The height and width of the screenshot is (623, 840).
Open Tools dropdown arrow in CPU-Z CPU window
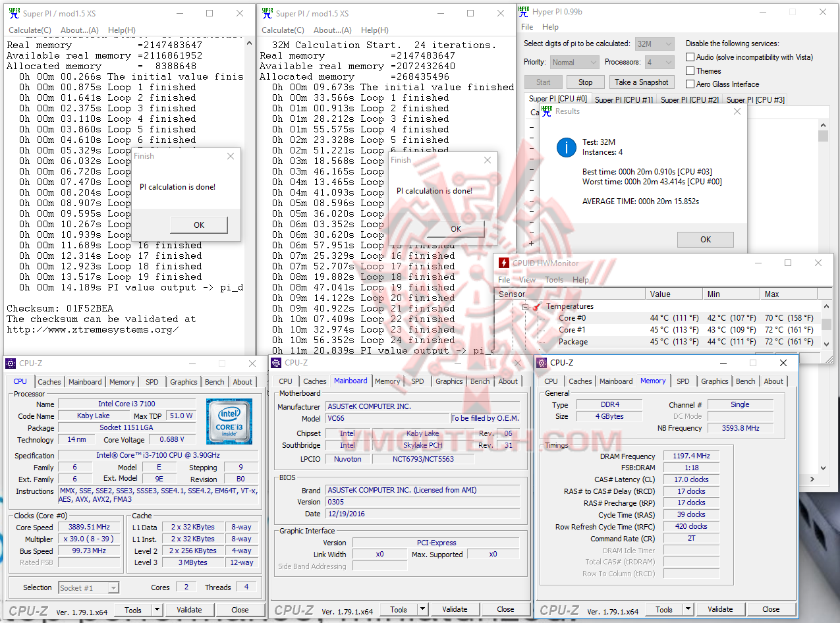pos(157,610)
